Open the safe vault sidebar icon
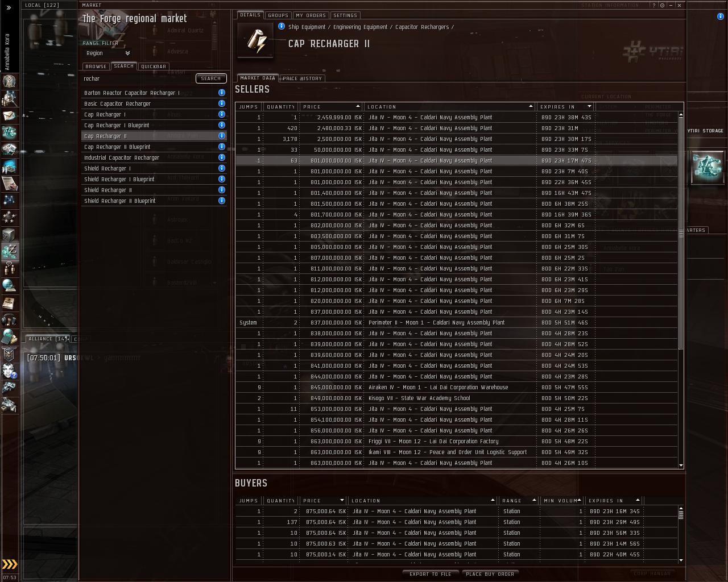Viewport: 728px width, 582px height. [10, 235]
